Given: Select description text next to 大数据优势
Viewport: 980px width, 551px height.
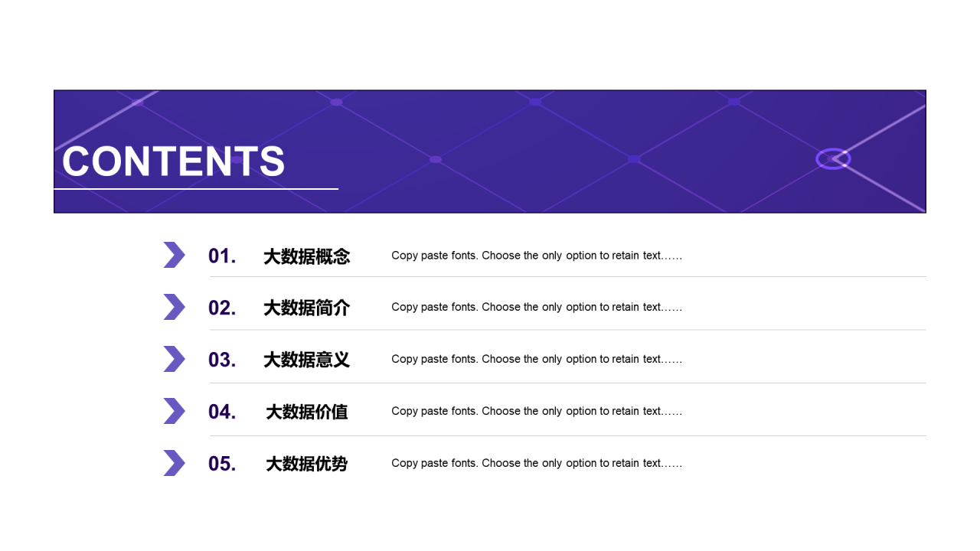Looking at the screenshot, I should pyautogui.click(x=537, y=463).
